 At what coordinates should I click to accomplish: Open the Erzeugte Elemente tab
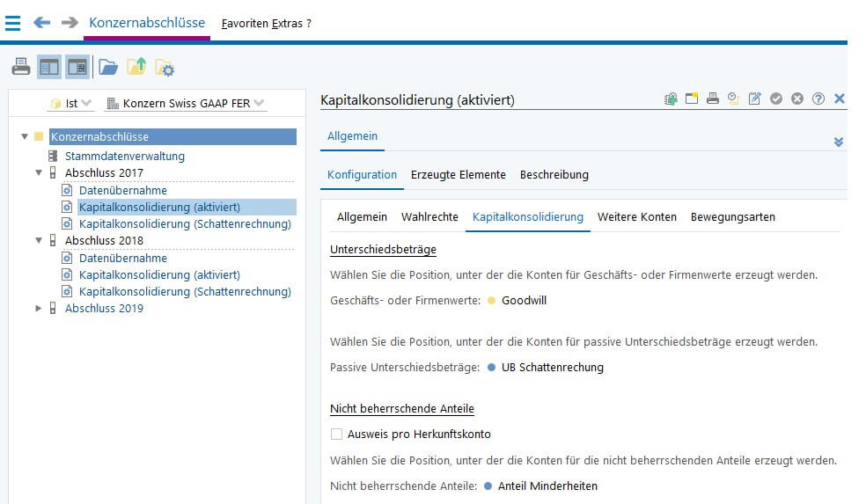point(458,175)
